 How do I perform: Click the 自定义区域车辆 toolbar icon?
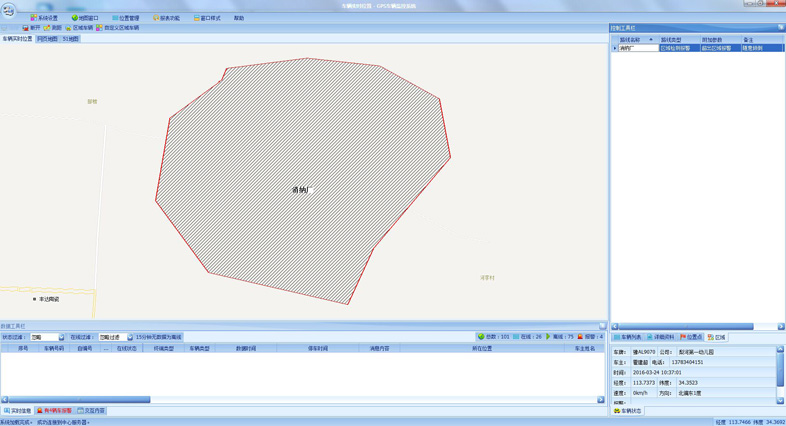point(100,28)
